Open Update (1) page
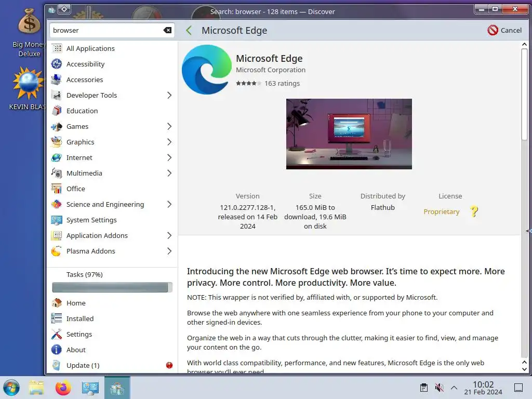 pos(112,365)
